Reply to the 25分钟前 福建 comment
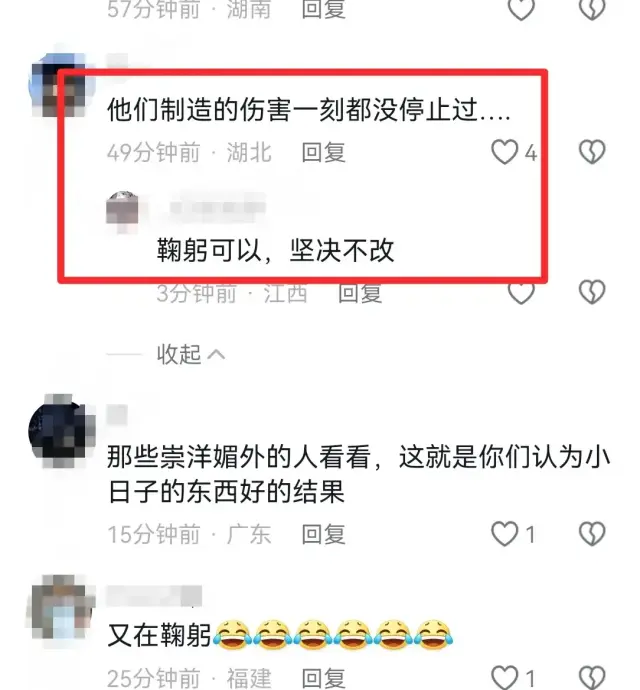Screen dimensions: 640x690 (324, 678)
